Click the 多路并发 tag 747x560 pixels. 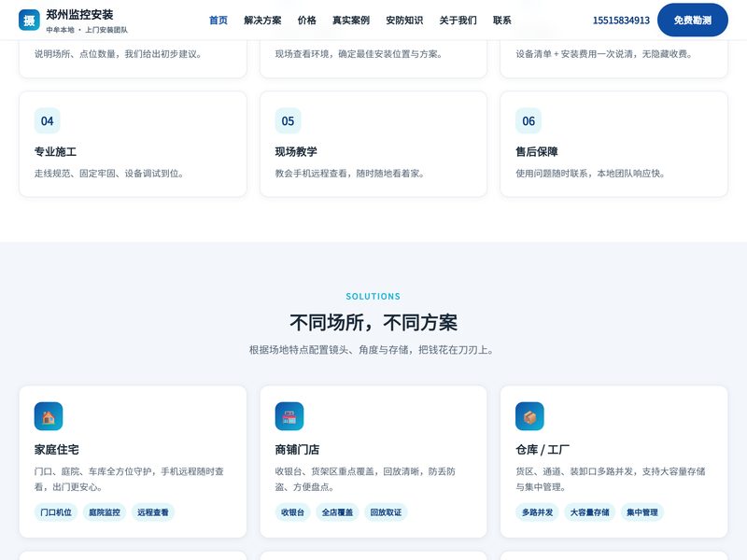click(x=538, y=512)
